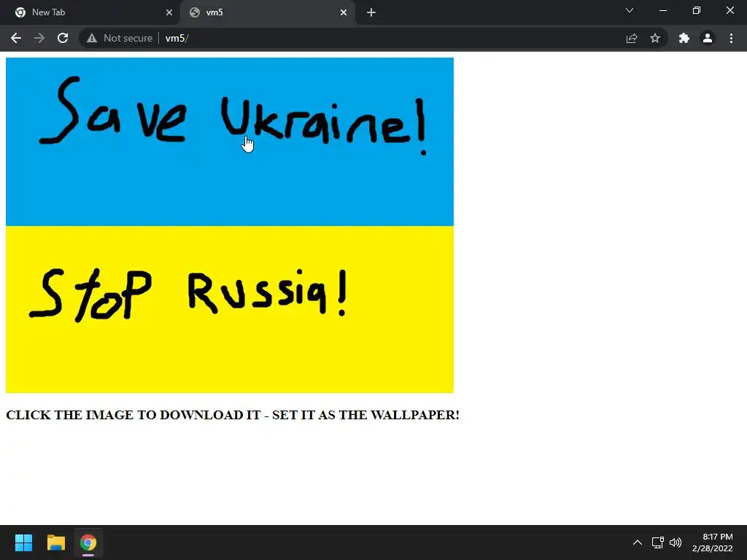Reload the vm5 page
Viewport: 747px width, 560px height.
pos(63,38)
